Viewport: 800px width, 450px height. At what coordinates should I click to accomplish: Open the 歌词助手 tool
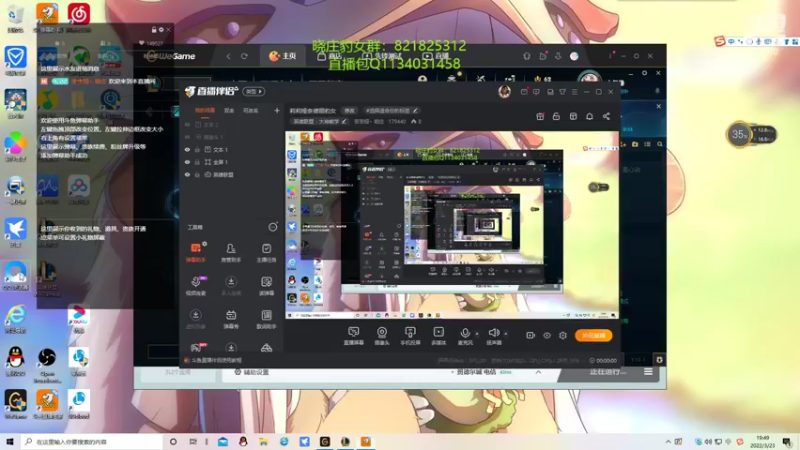click(266, 319)
